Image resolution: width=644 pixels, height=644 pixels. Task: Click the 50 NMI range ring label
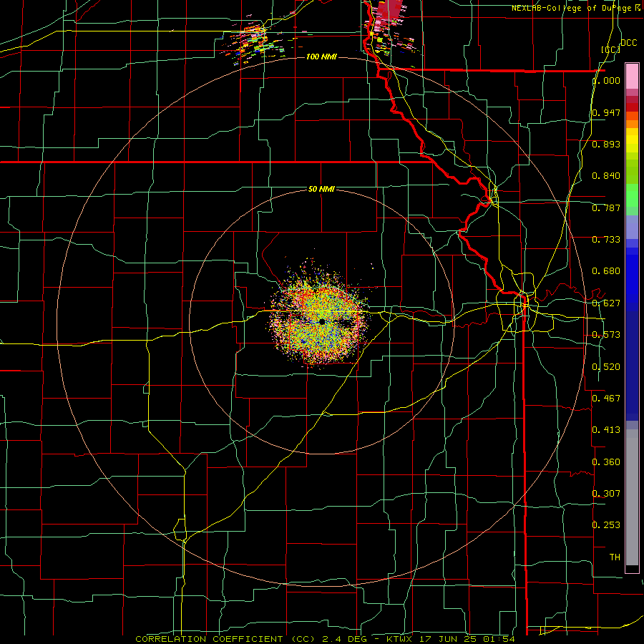(321, 190)
